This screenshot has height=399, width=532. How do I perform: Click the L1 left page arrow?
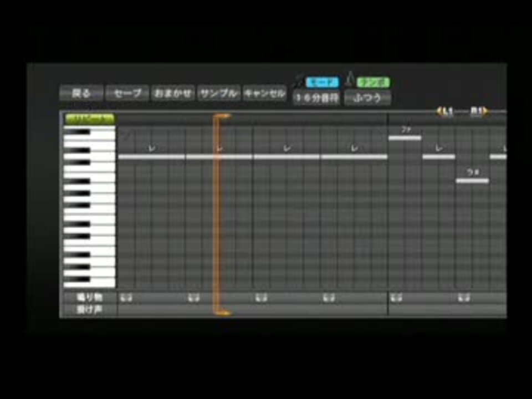(445, 111)
